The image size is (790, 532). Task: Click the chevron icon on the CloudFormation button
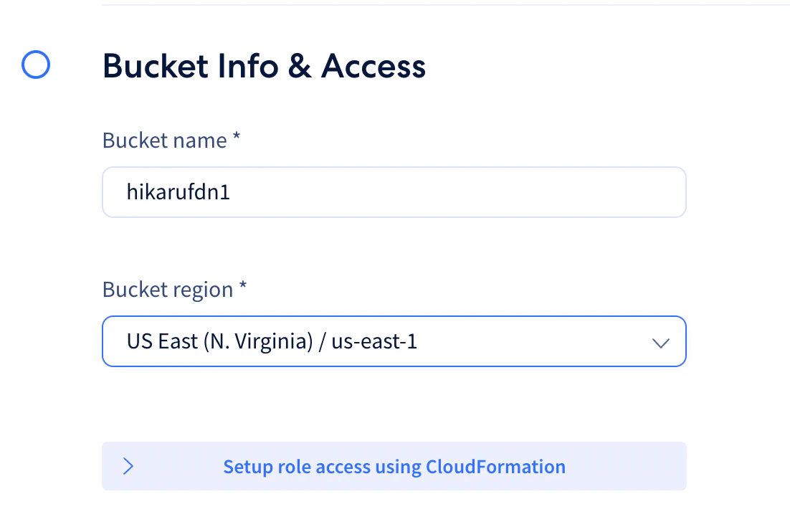pyautogui.click(x=128, y=466)
